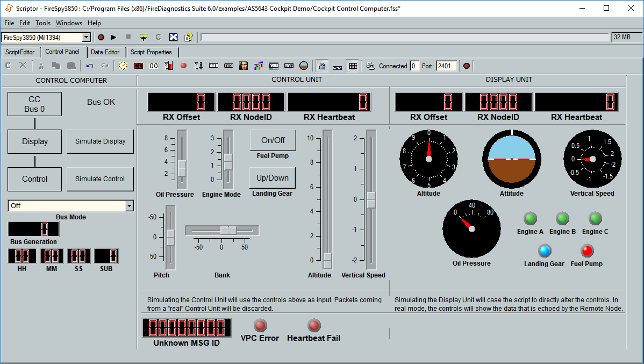Click the network connection icon near Connected
Image resolution: width=644 pixels, height=364 pixels.
tap(371, 65)
